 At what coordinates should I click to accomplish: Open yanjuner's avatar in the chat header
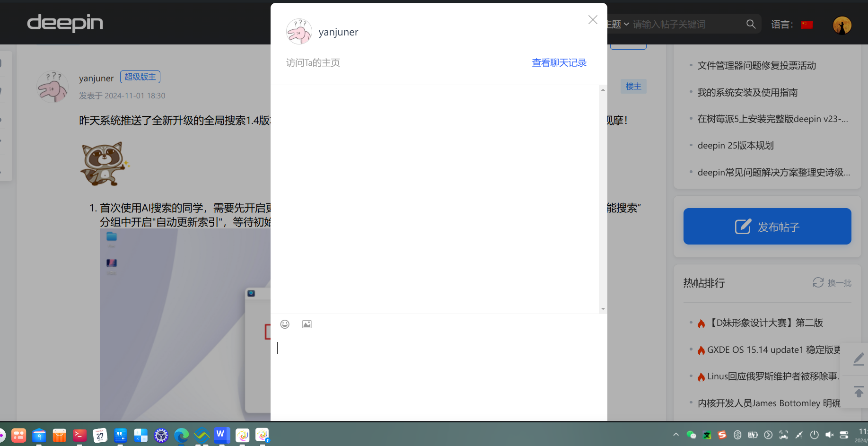click(x=299, y=32)
